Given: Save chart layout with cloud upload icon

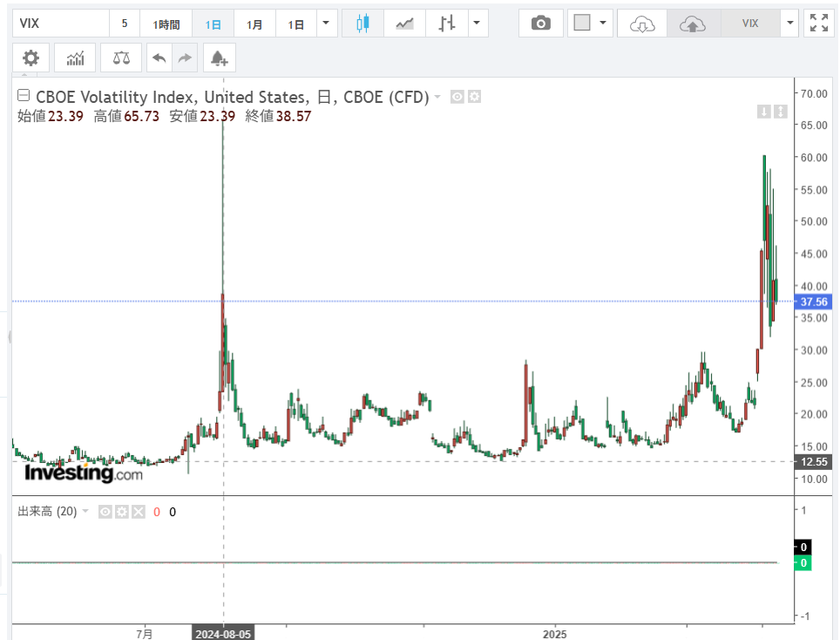Looking at the screenshot, I should point(692,24).
